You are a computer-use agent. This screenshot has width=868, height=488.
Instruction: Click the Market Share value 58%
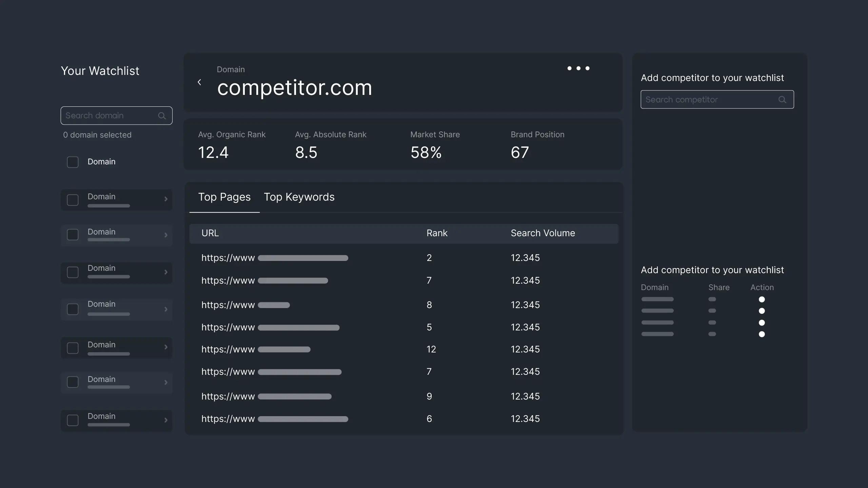point(426,152)
